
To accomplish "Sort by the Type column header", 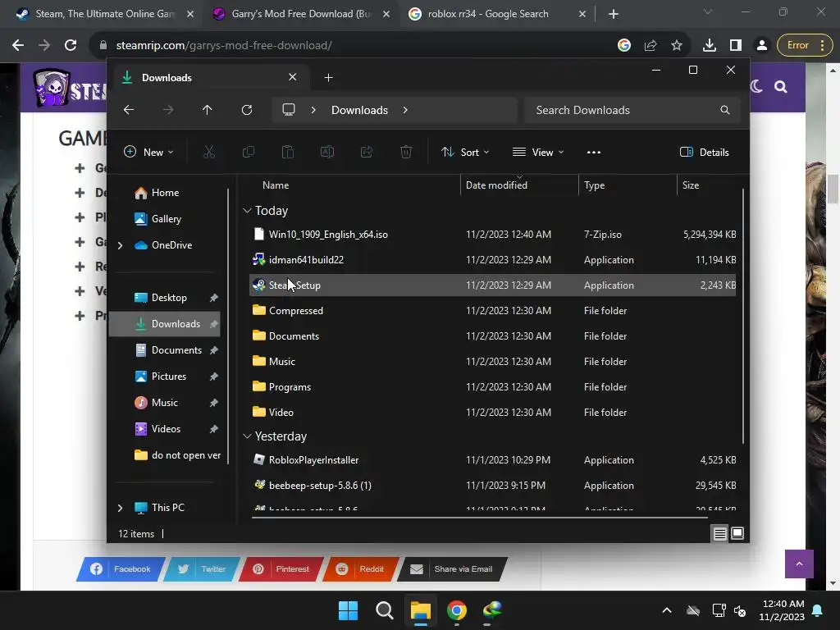I will click(x=594, y=185).
